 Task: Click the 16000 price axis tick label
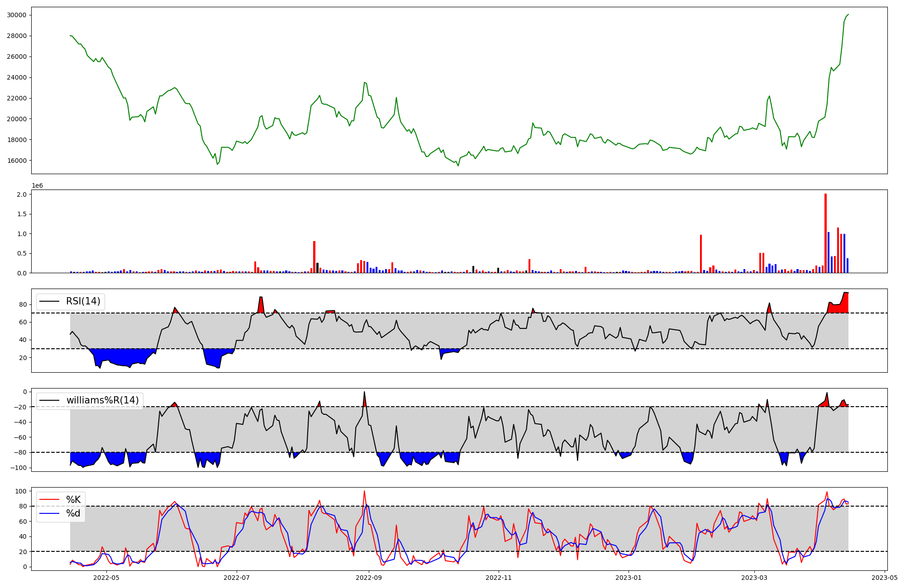(17, 161)
